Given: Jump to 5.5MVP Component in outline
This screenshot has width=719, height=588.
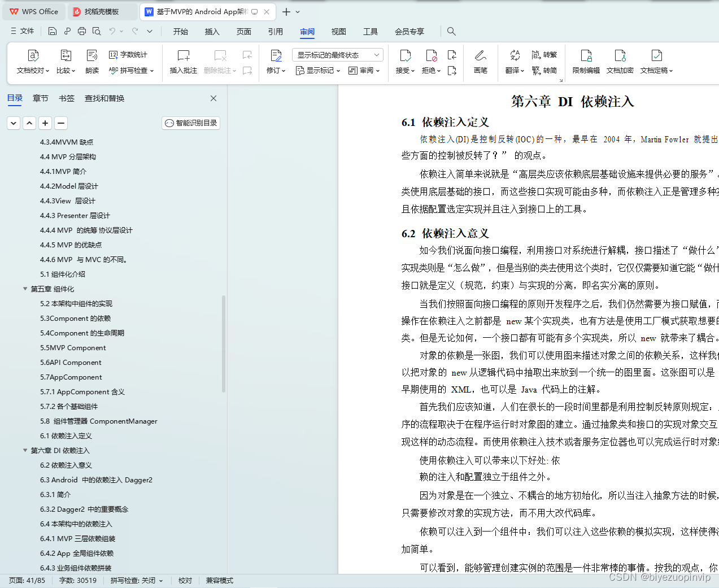Looking at the screenshot, I should pos(73,347).
